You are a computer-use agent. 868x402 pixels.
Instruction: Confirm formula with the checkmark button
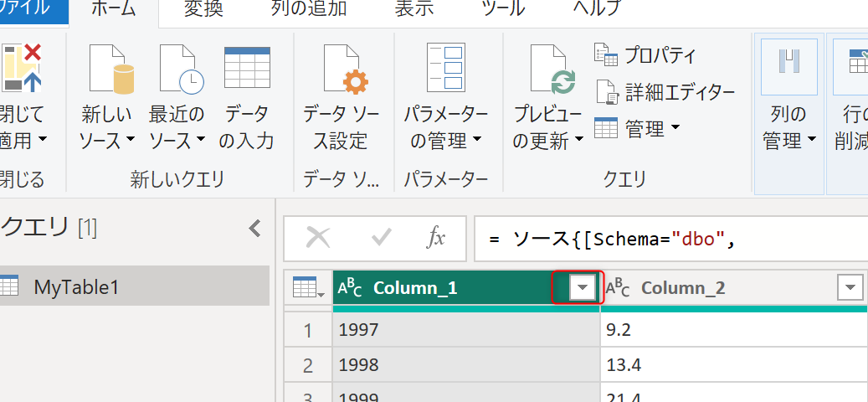pyautogui.click(x=381, y=238)
